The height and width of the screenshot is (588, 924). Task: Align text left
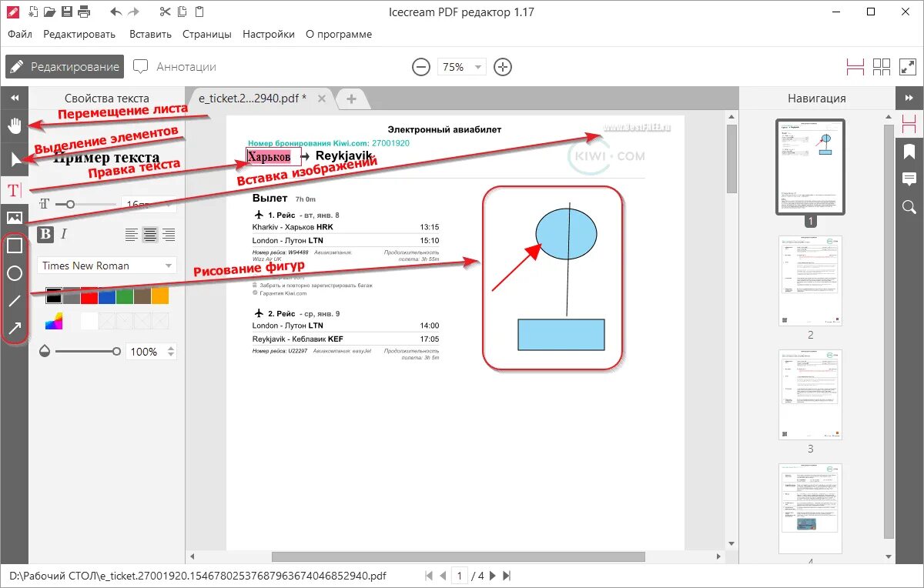[x=132, y=235]
